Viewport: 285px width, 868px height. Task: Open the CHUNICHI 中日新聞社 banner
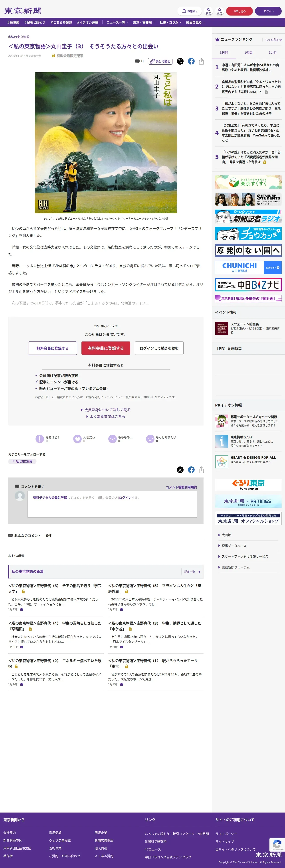coord(248,268)
